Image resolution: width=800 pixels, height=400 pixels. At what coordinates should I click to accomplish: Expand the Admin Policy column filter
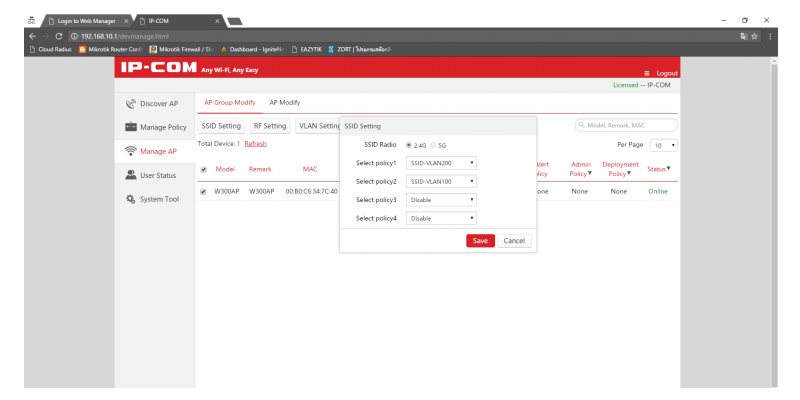tap(590, 174)
